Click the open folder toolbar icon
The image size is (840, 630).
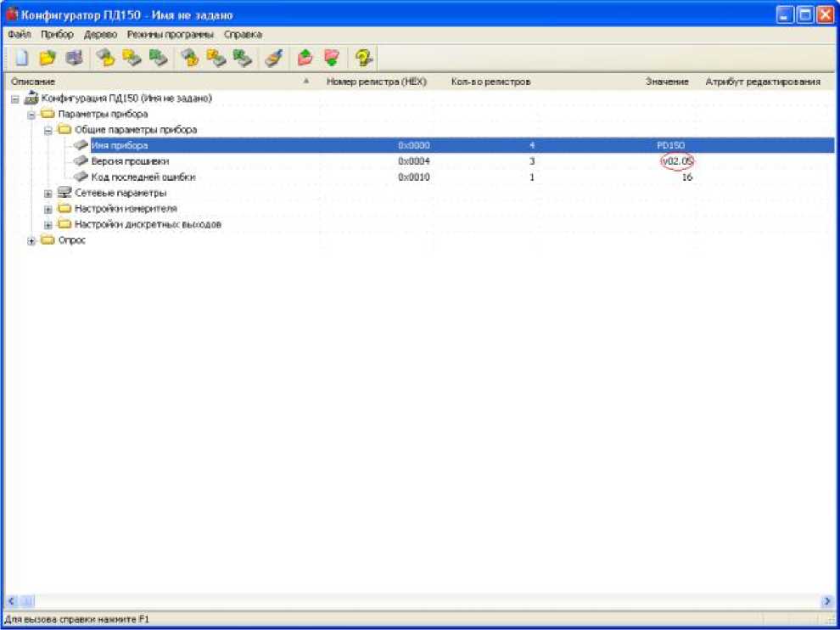48,58
